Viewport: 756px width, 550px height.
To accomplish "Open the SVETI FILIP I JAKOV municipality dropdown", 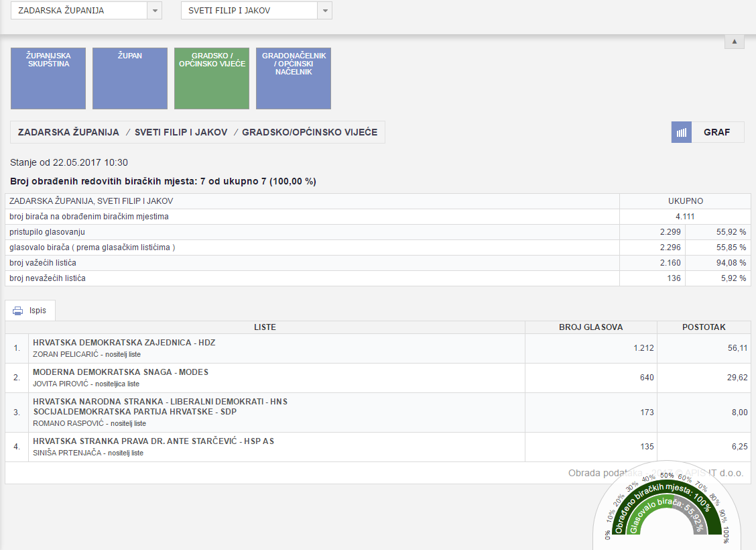I will coord(325,11).
